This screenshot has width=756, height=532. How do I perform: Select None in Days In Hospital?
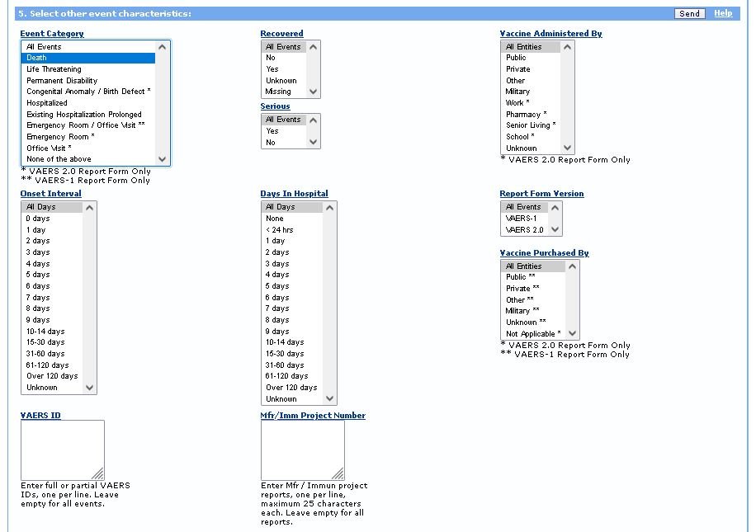292,219
